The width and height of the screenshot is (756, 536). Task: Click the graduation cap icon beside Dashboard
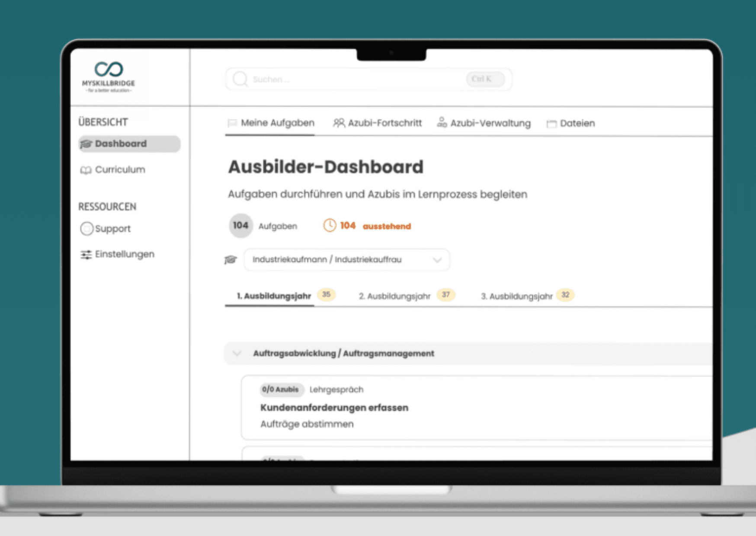coord(86,144)
